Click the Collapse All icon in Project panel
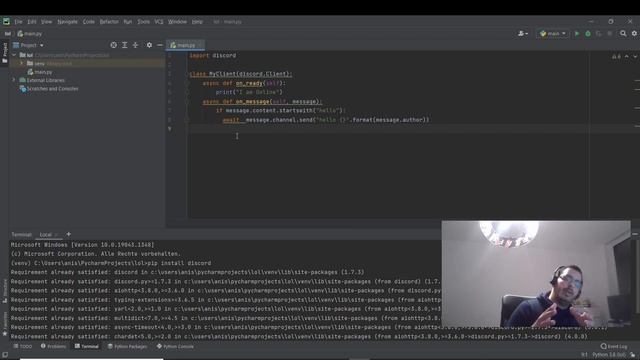This screenshot has height=360, width=640. click(136, 45)
